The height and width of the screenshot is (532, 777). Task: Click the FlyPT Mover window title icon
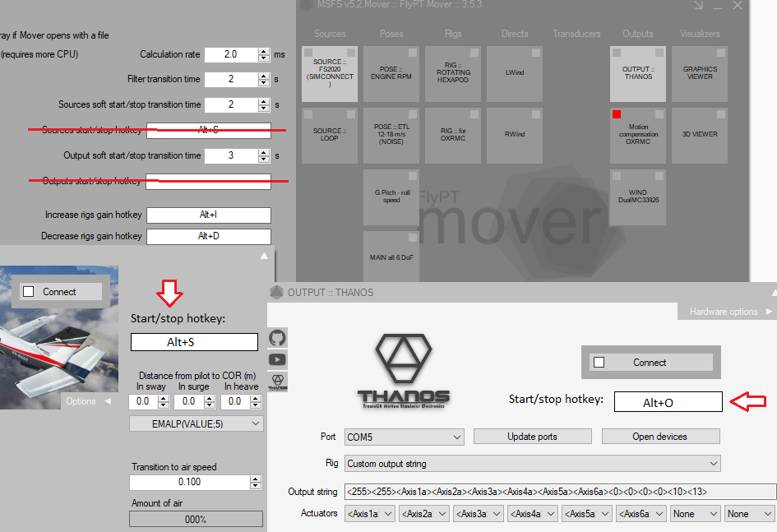point(306,4)
